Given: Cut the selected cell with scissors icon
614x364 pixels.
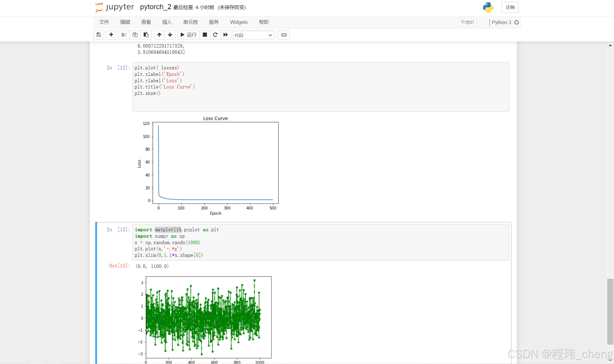Looking at the screenshot, I should [124, 35].
